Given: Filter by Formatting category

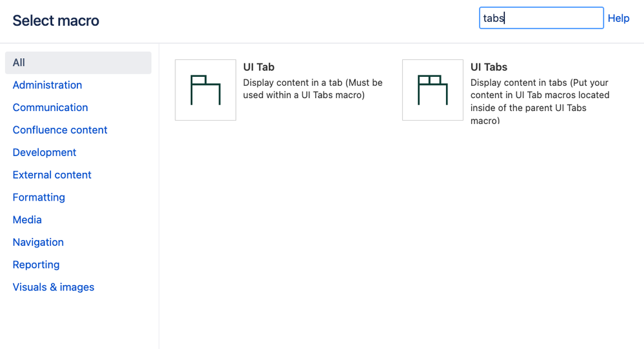Looking at the screenshot, I should coord(39,197).
